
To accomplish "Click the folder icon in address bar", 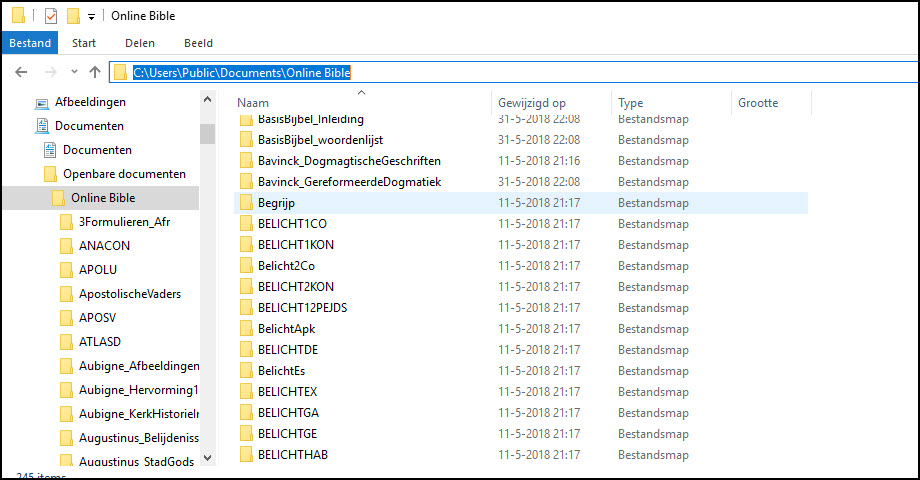I will click(120, 72).
